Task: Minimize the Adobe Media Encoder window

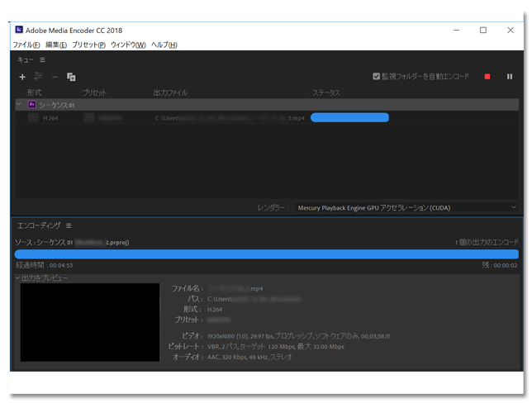Action: pyautogui.click(x=456, y=31)
